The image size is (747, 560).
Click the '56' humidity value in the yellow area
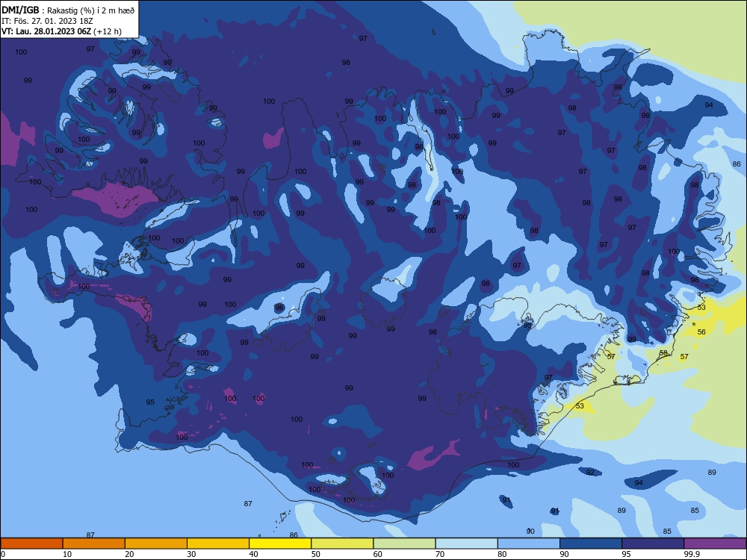click(x=701, y=332)
